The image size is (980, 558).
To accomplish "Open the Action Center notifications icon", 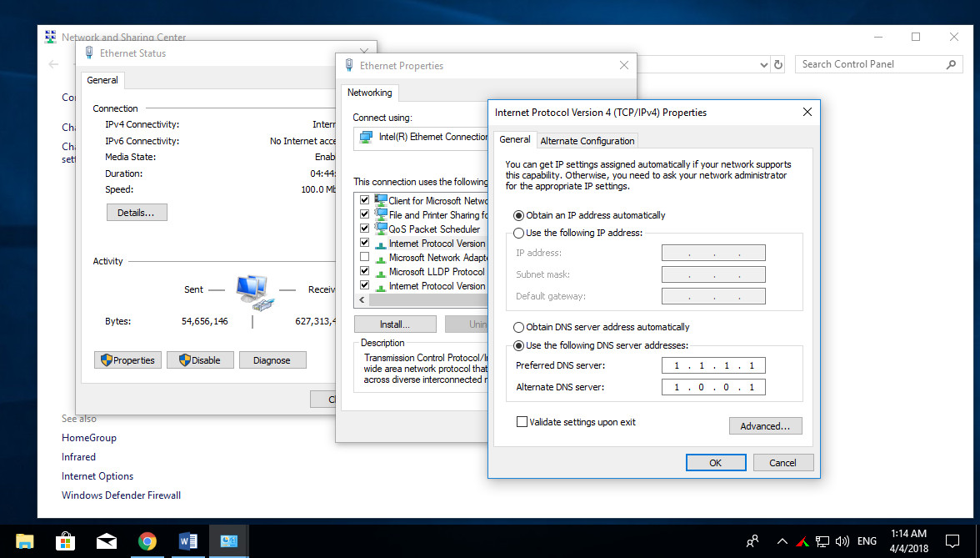I will pos(952,541).
